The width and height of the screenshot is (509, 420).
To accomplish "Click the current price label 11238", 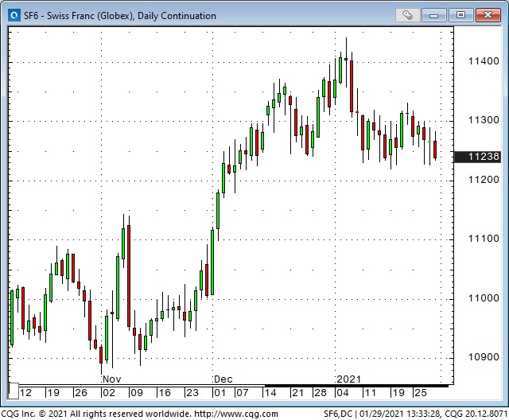I will pos(477,157).
